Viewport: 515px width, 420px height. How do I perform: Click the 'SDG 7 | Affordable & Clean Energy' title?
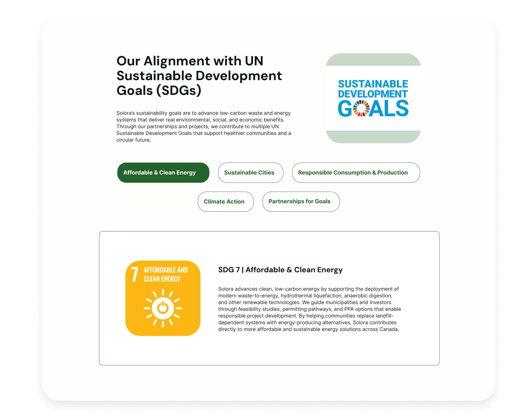coord(280,270)
